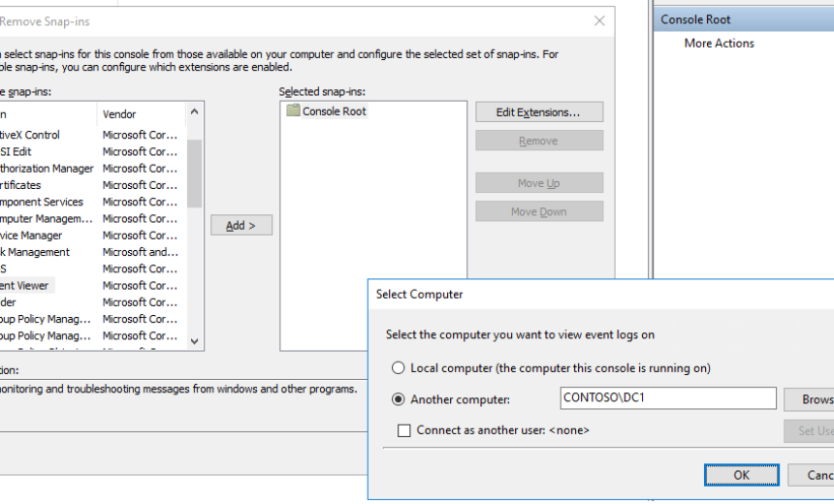Click the computer name field CONTOSO\DC1
This screenshot has height=504, width=834.
[x=668, y=398]
